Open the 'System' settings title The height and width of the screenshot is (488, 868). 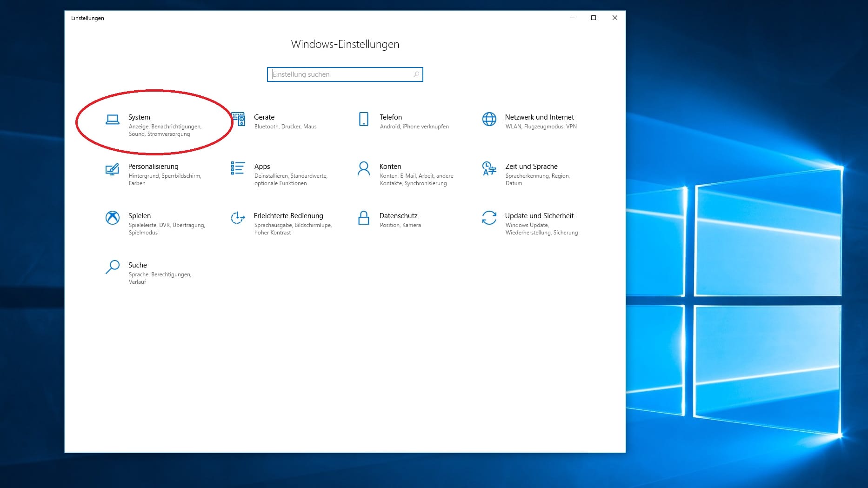point(139,117)
